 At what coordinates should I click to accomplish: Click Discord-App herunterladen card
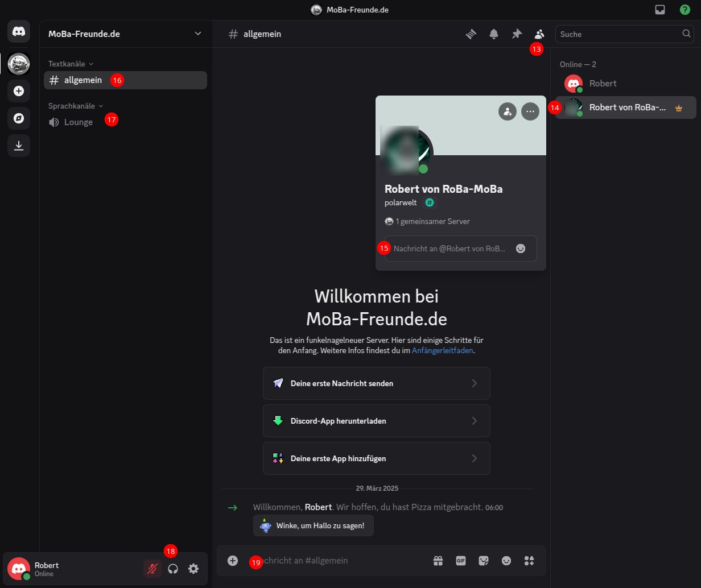coord(377,421)
